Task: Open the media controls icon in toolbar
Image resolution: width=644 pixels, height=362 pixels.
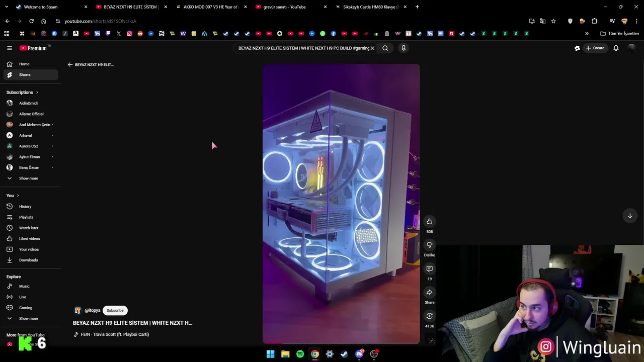Action: point(612,21)
